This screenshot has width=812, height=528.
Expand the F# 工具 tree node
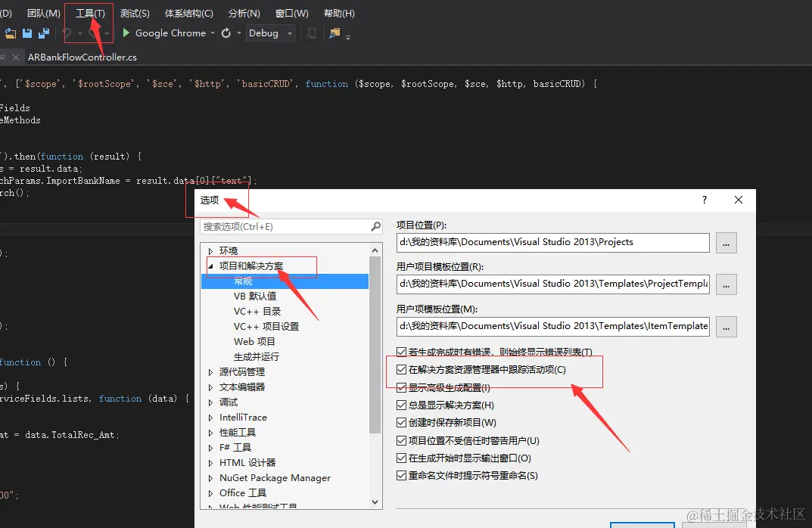point(211,448)
